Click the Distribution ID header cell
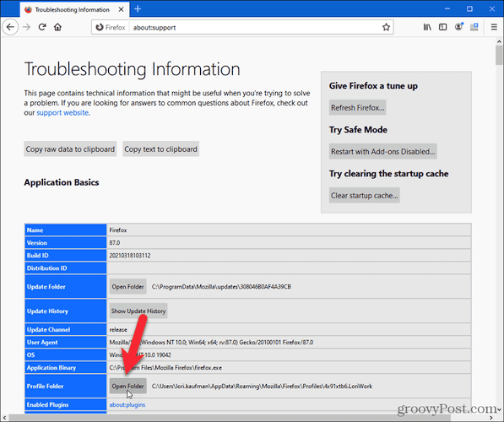Screen dimensions: 504x422 66,268
